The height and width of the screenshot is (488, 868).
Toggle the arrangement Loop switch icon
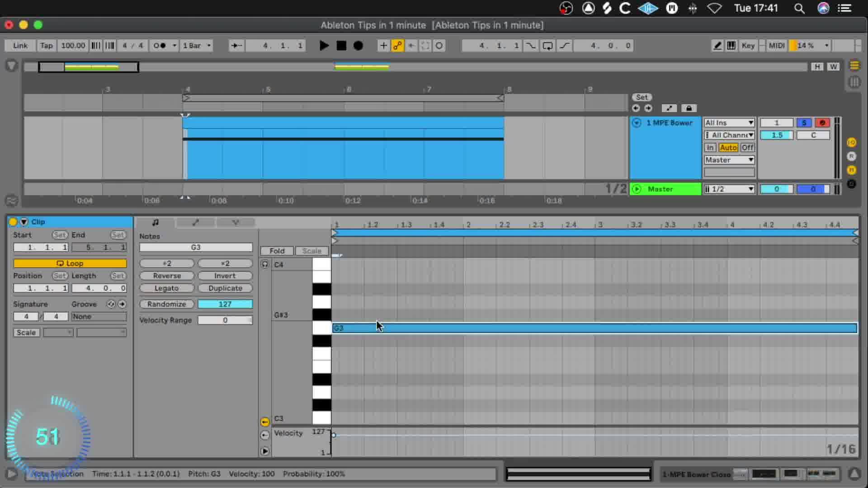(x=547, y=46)
